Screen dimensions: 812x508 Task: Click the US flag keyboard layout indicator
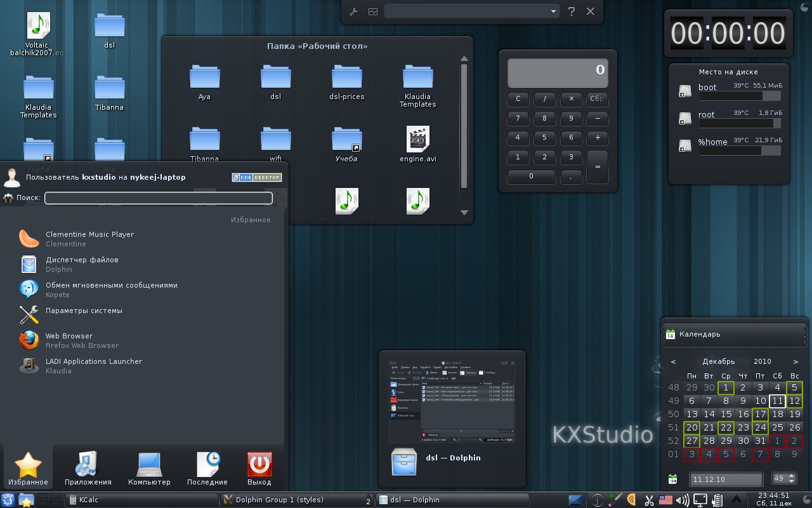coord(665,500)
